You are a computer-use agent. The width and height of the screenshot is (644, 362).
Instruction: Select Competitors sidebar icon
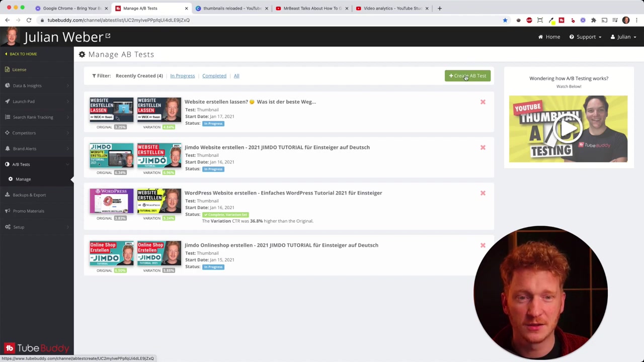click(8, 133)
